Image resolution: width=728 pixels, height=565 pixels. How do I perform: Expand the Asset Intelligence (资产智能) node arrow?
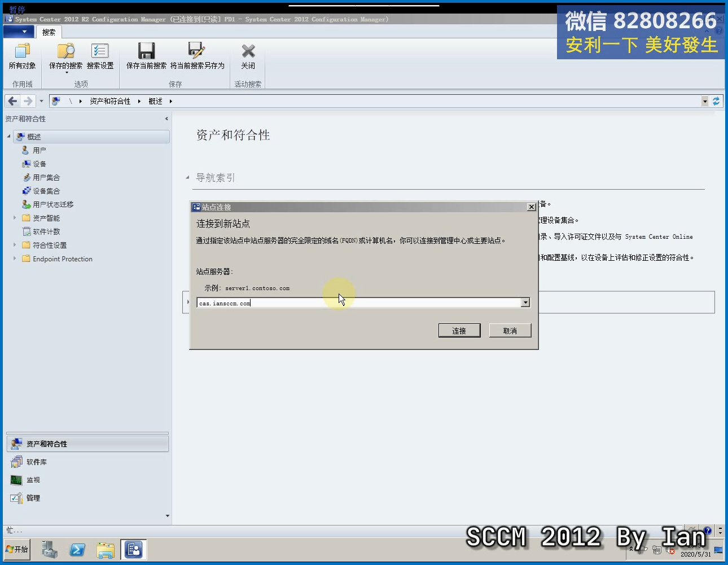point(15,218)
